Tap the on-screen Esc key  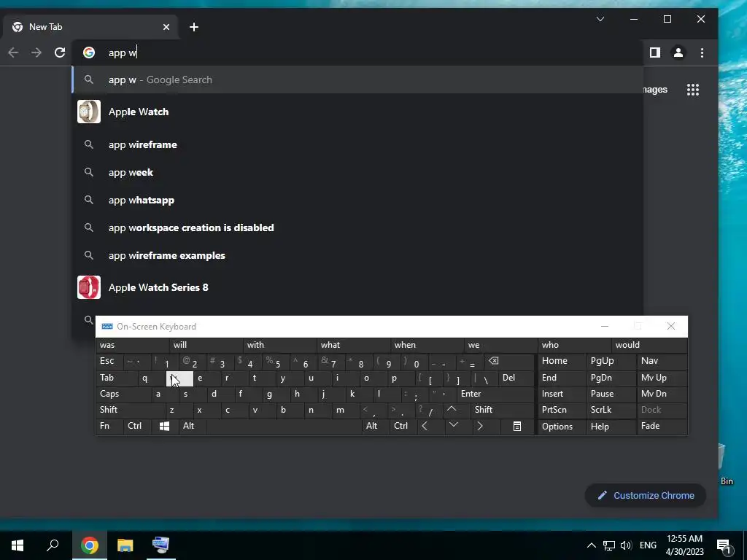click(109, 361)
